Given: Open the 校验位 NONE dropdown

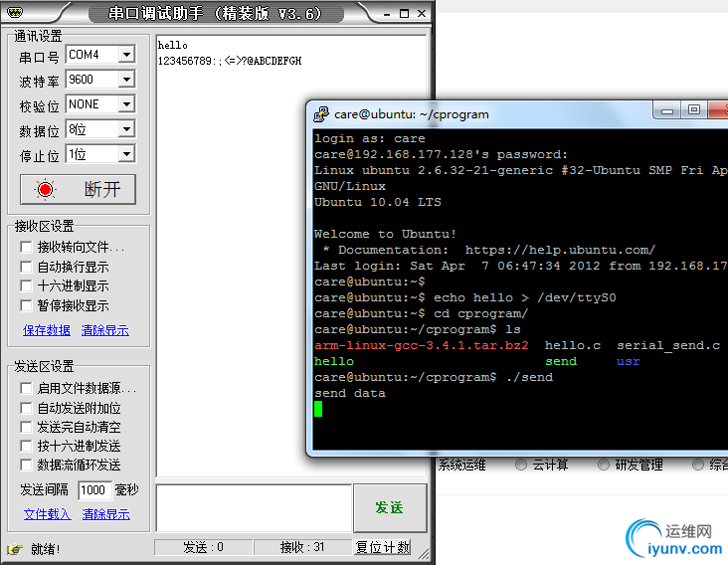Looking at the screenshot, I should pos(126,104).
